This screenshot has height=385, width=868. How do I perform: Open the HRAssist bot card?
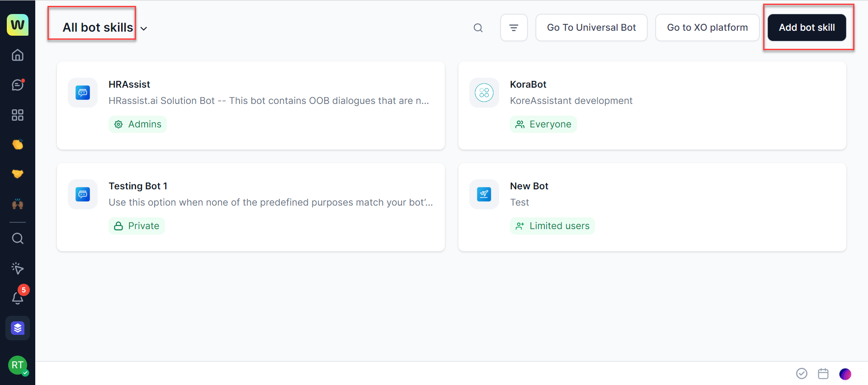[x=250, y=105]
